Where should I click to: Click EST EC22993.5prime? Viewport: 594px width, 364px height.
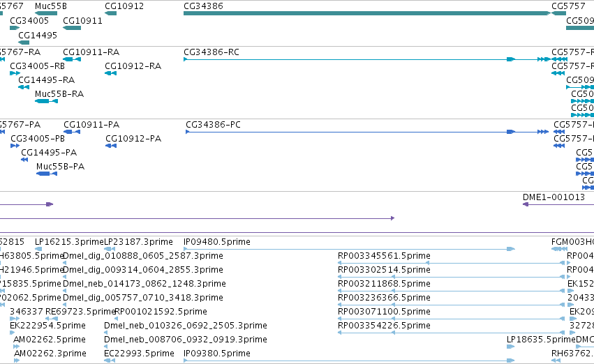139,354
